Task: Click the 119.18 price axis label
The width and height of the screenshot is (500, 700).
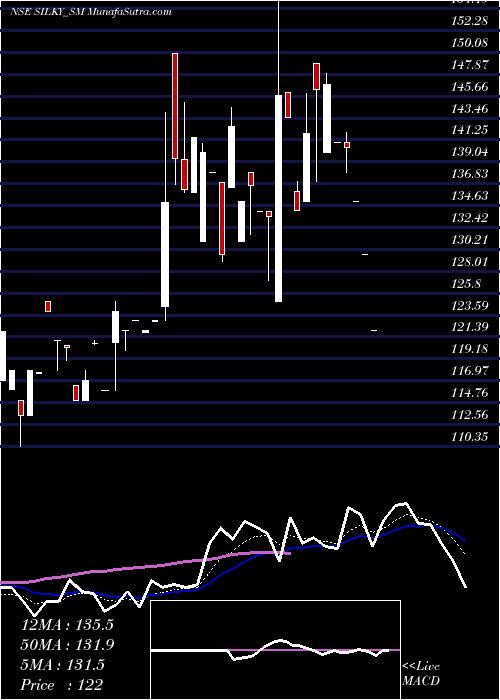Action: [x=471, y=350]
